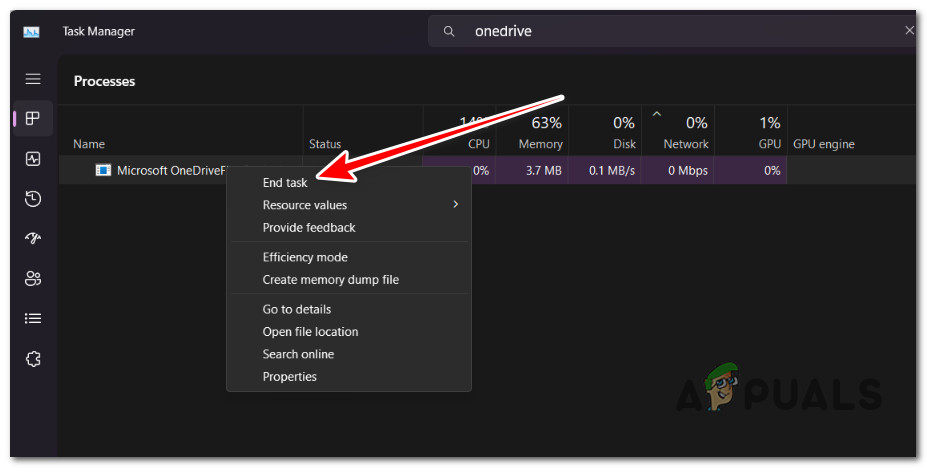The image size is (927, 468).
Task: Click the Task Manager app icon in title bar
Action: (31, 32)
